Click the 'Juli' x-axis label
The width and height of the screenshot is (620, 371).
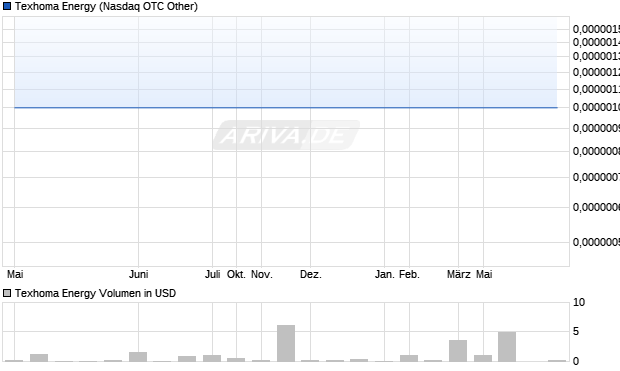coord(212,274)
